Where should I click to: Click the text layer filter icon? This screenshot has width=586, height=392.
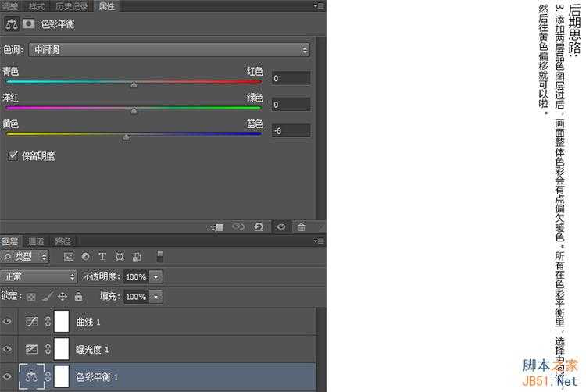(x=102, y=257)
